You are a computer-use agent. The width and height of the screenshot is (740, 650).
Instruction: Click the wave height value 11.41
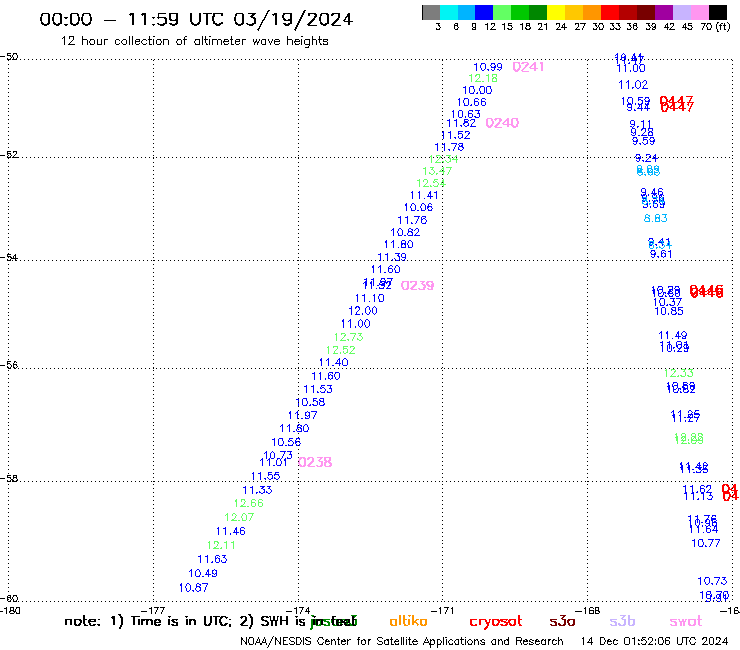point(424,195)
